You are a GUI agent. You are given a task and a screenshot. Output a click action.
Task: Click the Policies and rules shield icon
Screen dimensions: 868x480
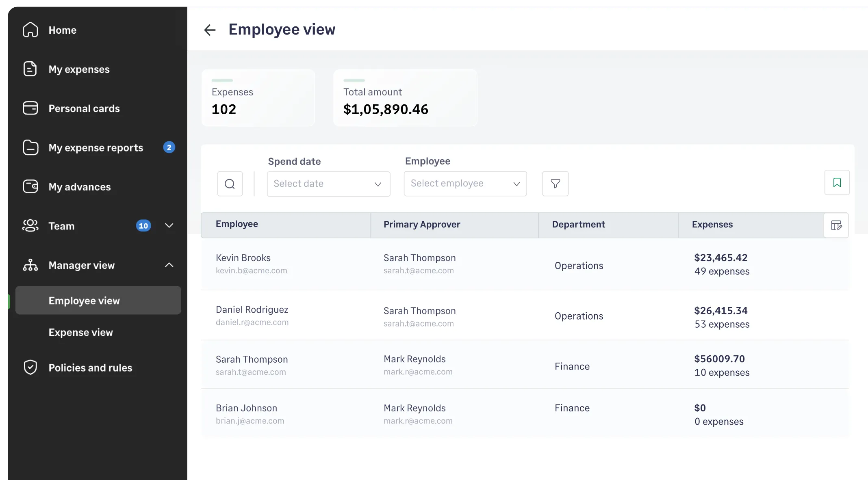[x=30, y=367]
